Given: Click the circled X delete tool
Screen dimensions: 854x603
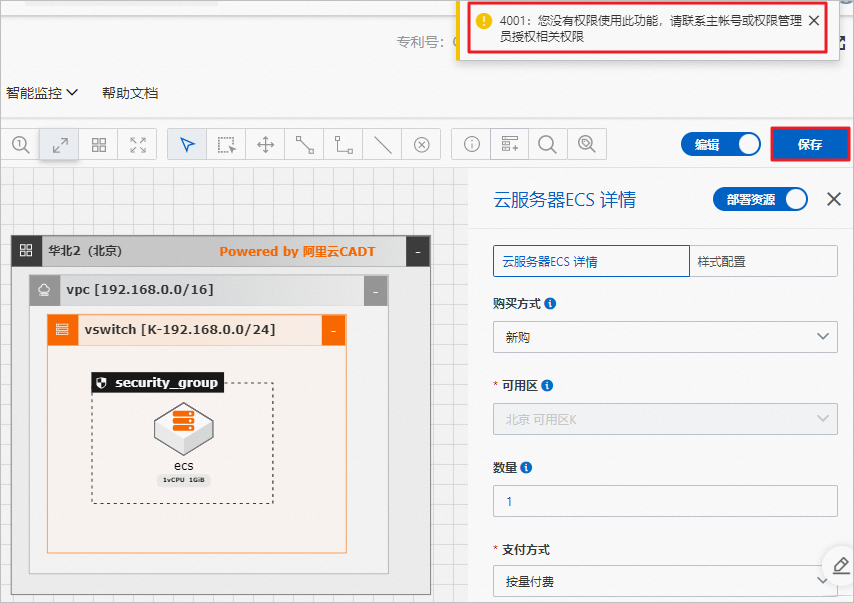Looking at the screenshot, I should 422,144.
